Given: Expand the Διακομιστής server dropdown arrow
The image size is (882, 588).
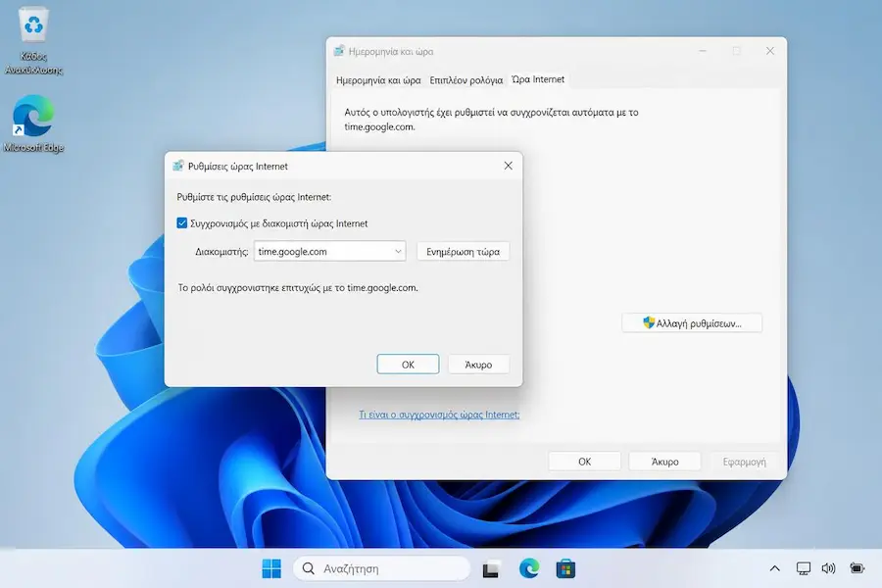Looking at the screenshot, I should [398, 252].
